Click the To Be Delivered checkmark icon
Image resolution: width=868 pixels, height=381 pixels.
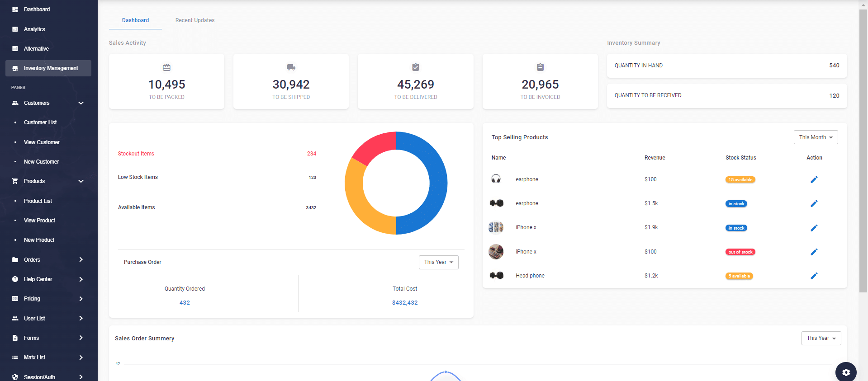pos(415,67)
